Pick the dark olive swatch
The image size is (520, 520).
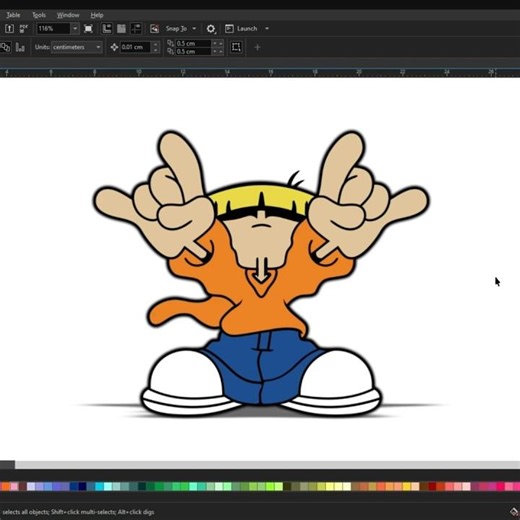click(287, 486)
